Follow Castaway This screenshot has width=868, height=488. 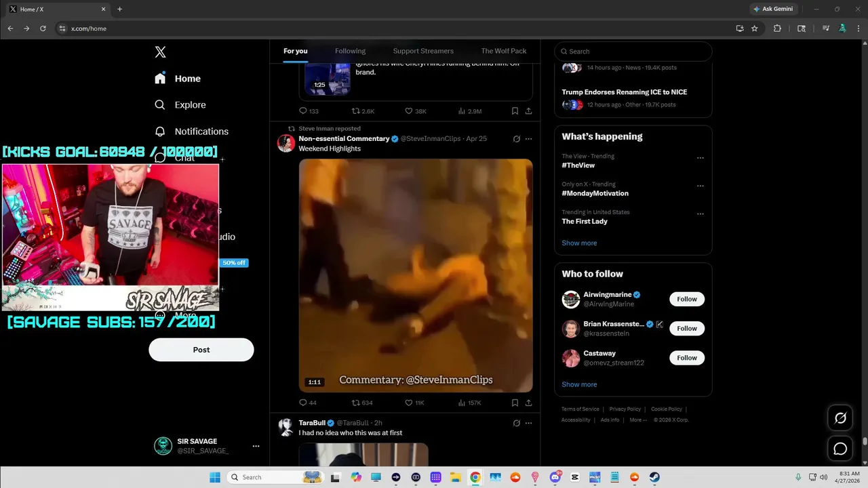click(x=687, y=358)
